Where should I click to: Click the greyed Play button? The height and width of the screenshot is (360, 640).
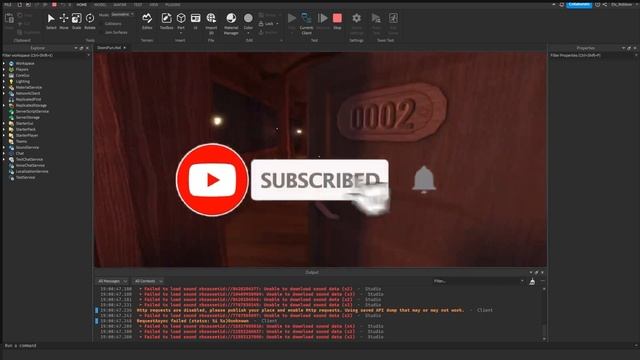click(292, 18)
